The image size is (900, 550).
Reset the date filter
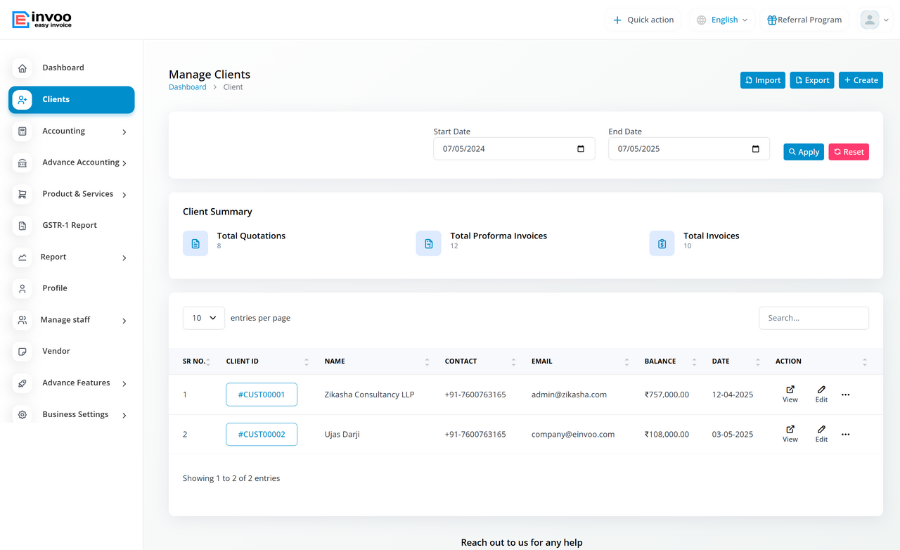click(x=848, y=152)
